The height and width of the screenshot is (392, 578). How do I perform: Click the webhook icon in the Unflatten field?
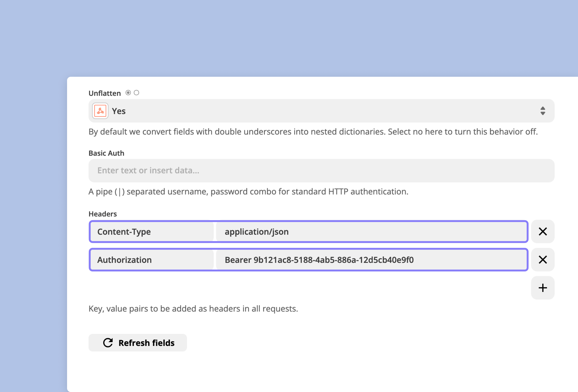click(x=100, y=111)
